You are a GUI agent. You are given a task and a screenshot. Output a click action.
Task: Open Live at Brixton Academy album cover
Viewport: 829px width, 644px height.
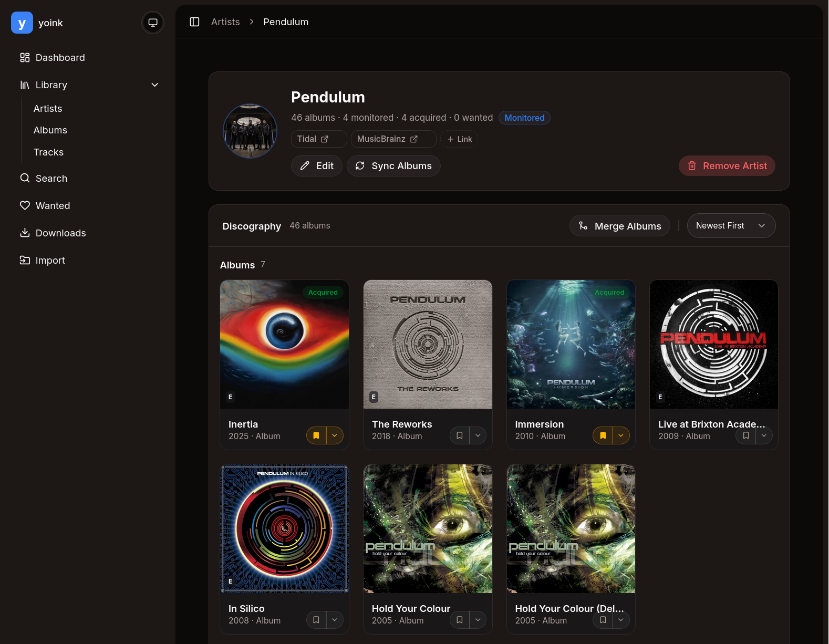point(714,344)
